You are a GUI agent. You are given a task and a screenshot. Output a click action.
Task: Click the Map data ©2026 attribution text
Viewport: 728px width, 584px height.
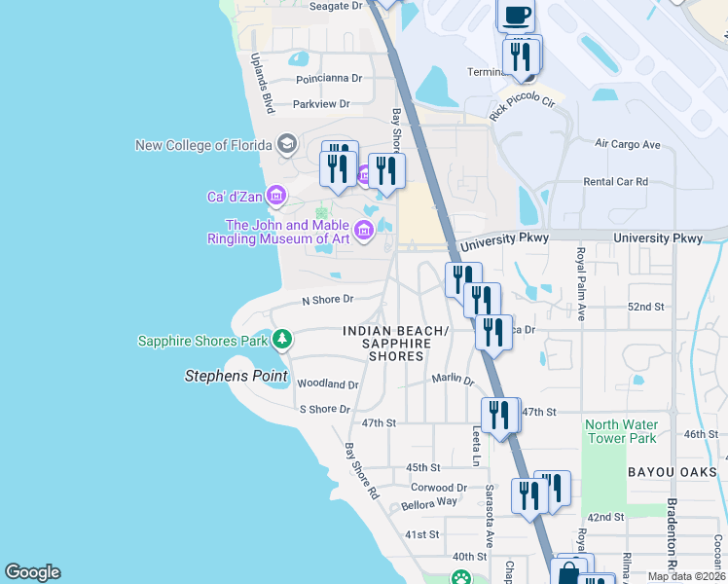(x=686, y=576)
